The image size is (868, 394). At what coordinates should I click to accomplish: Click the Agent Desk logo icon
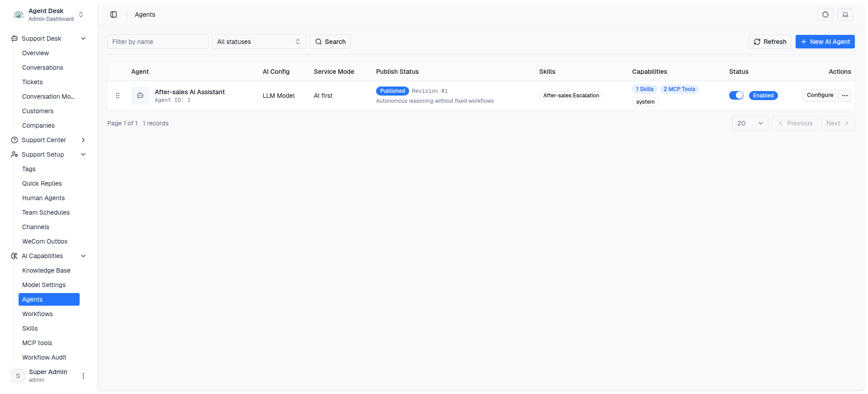point(19,14)
